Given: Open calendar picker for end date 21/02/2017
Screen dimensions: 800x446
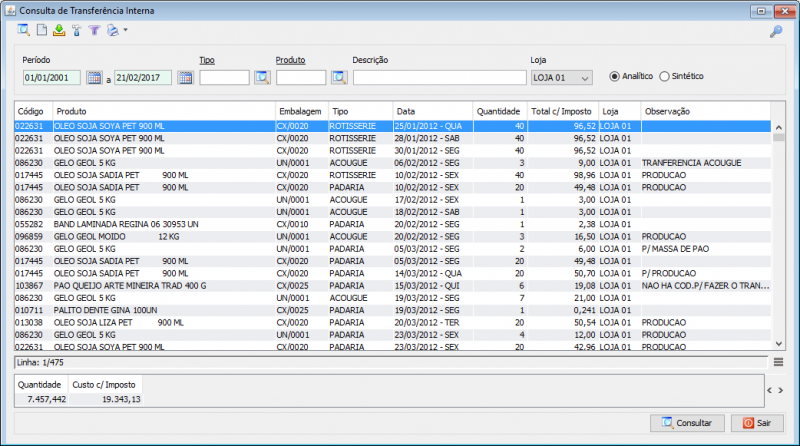Looking at the screenshot, I should (186, 78).
